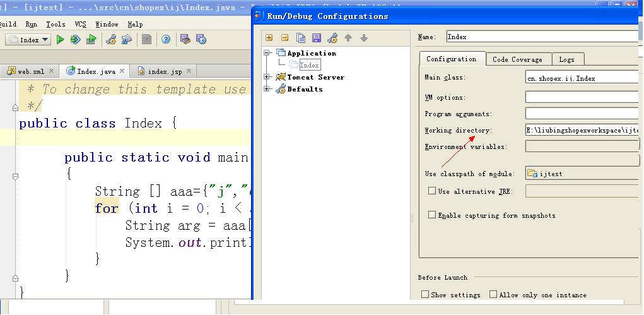
Task: Add a new configuration with the plus icon
Action: coord(269,38)
